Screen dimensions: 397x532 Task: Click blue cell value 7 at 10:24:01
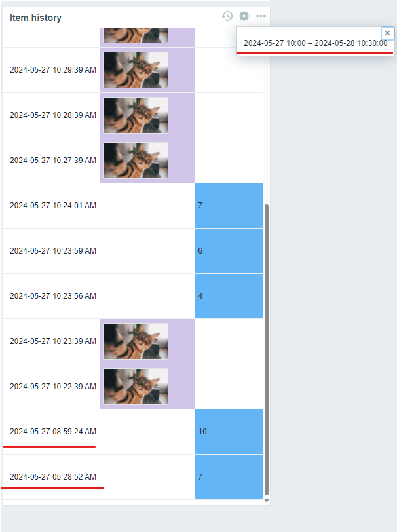click(229, 206)
